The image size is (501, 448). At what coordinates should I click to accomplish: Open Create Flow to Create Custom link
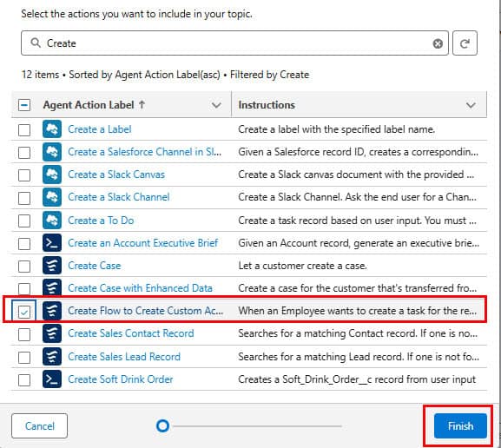(x=145, y=311)
